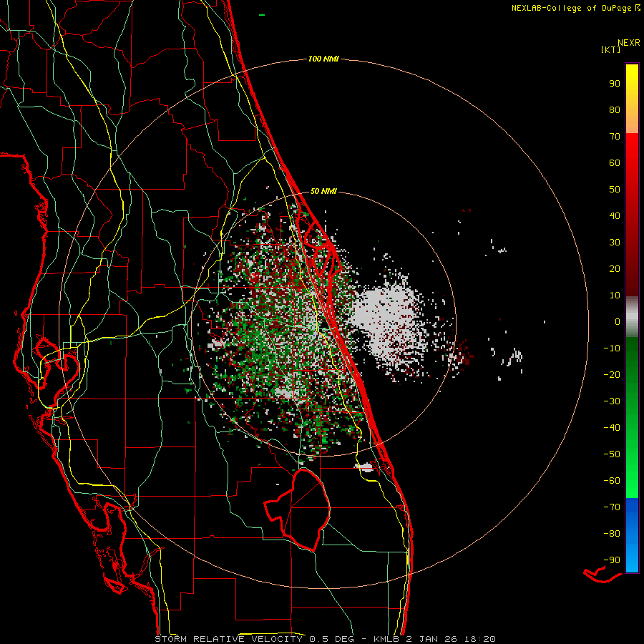Click the 90 value on the velocity scale

click(x=615, y=84)
